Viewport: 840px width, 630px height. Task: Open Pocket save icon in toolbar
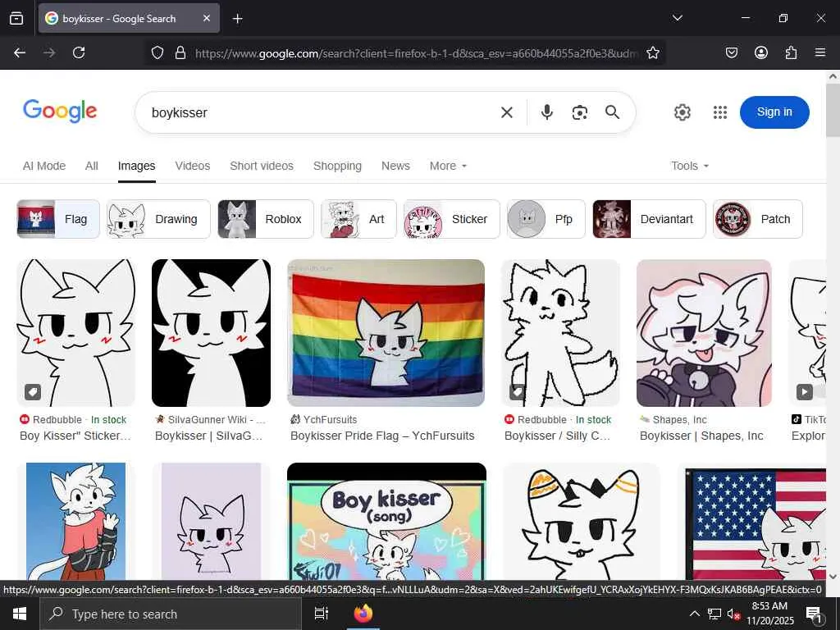point(732,52)
